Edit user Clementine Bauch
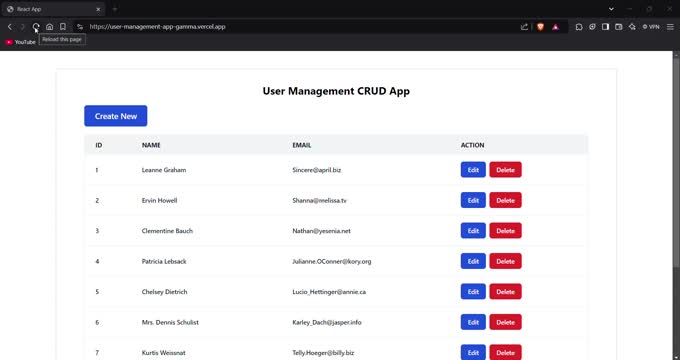The width and height of the screenshot is (680, 360). (x=473, y=231)
